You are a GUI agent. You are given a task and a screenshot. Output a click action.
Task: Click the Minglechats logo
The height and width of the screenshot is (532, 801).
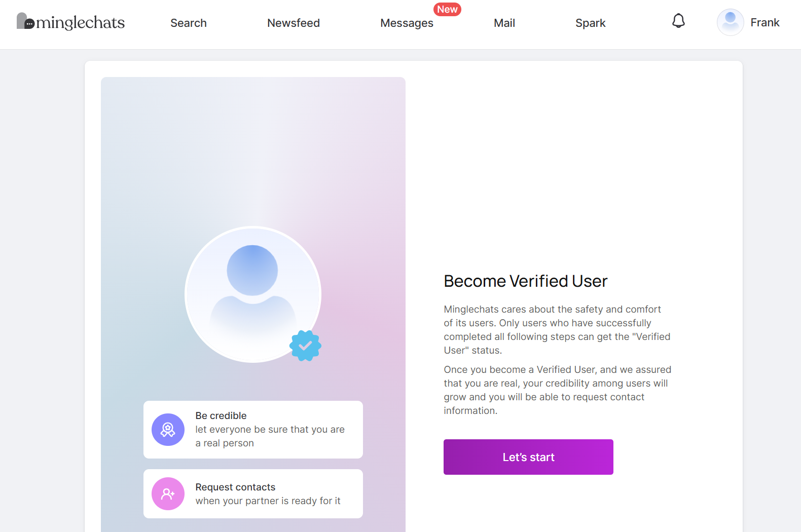pyautogui.click(x=71, y=22)
